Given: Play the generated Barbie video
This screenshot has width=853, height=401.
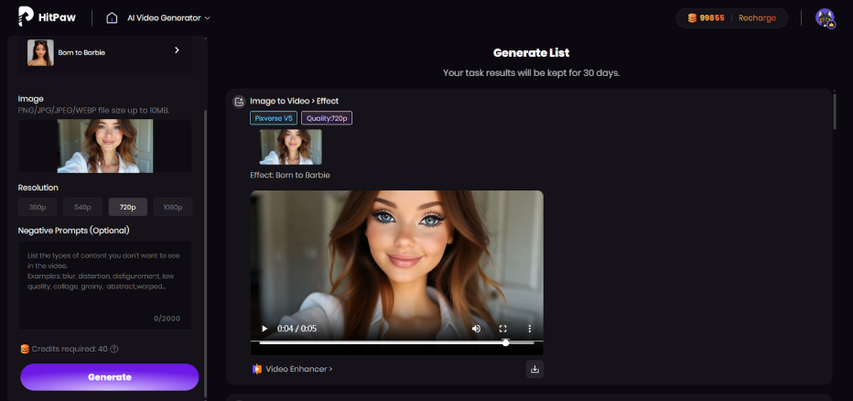Looking at the screenshot, I should [x=264, y=329].
